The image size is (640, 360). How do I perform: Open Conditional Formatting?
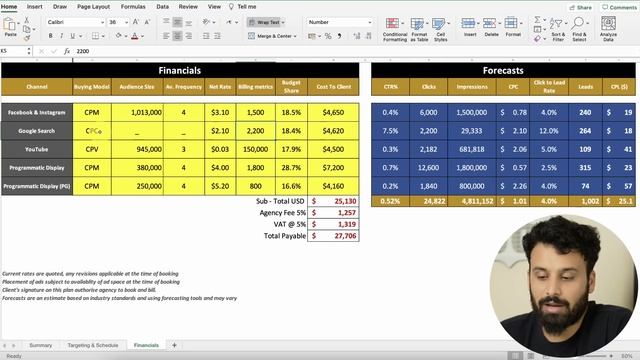[x=395, y=29]
